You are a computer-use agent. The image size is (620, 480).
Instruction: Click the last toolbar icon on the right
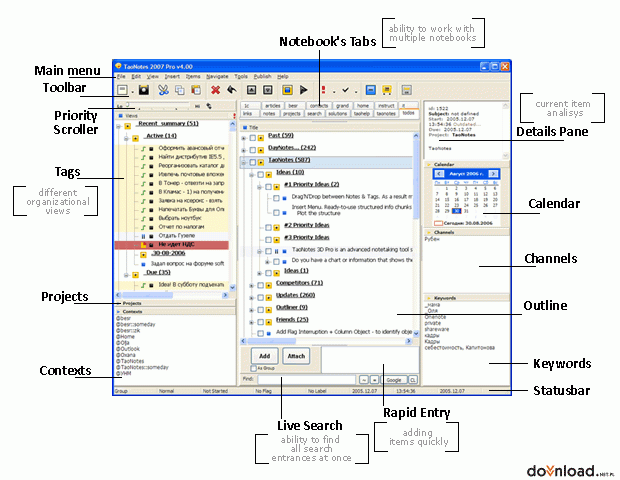click(x=406, y=90)
